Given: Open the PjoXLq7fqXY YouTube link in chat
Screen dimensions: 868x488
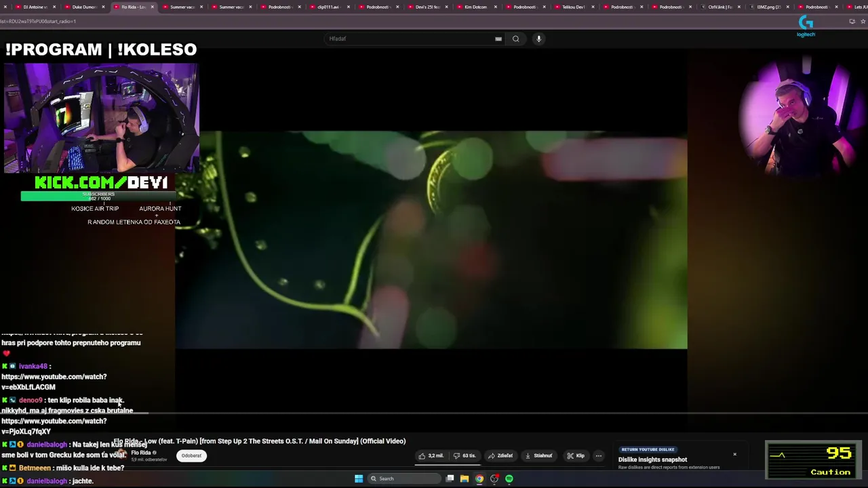Looking at the screenshot, I should click(x=54, y=426).
